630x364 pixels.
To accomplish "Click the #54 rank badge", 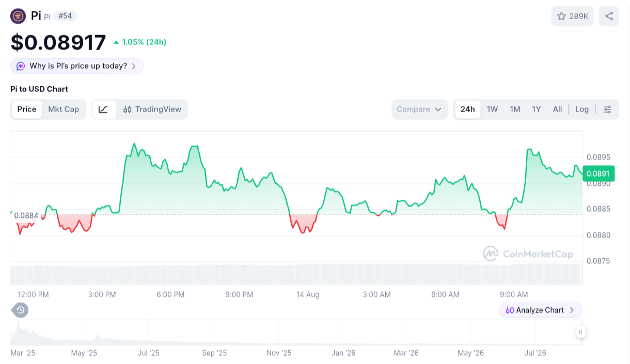I will coord(65,16).
